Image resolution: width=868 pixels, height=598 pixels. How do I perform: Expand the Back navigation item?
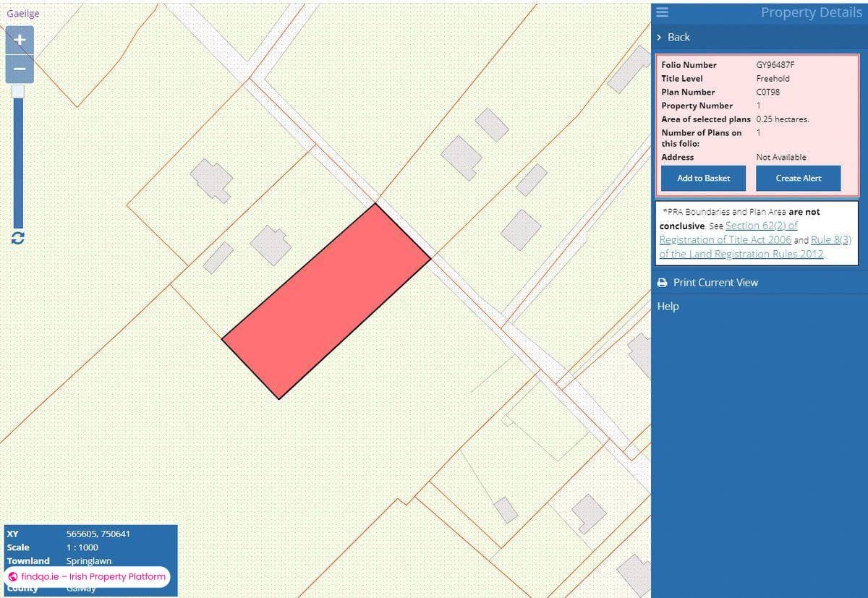[x=676, y=37]
